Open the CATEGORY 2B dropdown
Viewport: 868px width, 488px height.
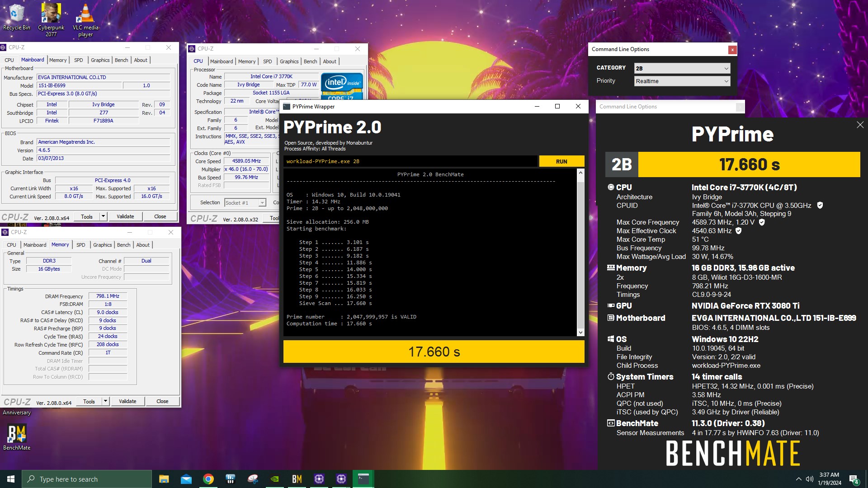coord(682,68)
